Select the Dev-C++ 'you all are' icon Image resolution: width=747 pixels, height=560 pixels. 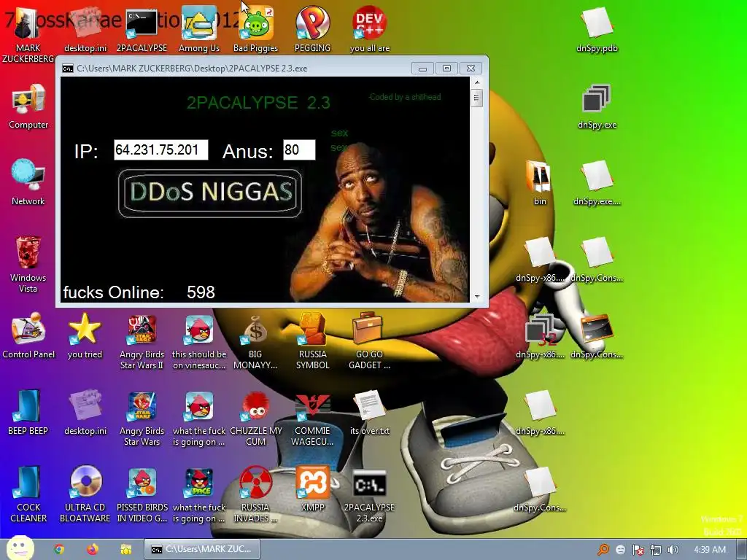(369, 23)
